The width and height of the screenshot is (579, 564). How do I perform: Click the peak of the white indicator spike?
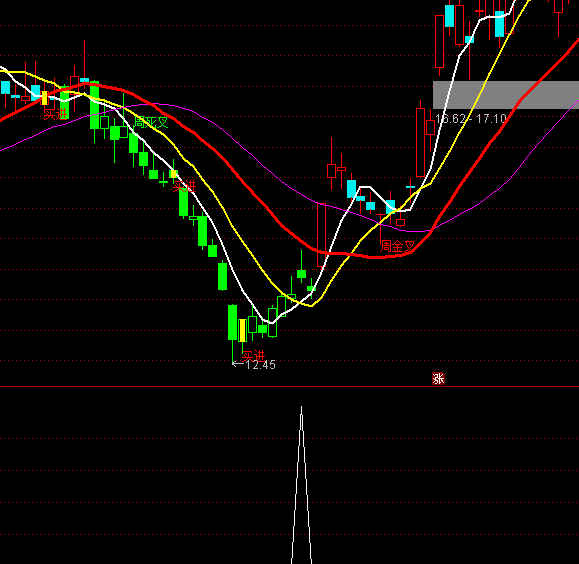301,407
